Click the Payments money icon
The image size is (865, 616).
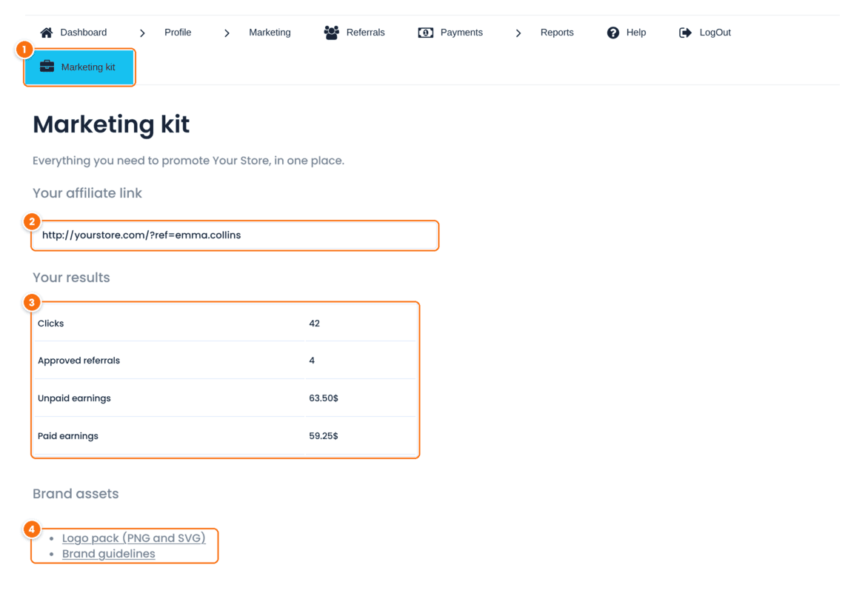(425, 33)
